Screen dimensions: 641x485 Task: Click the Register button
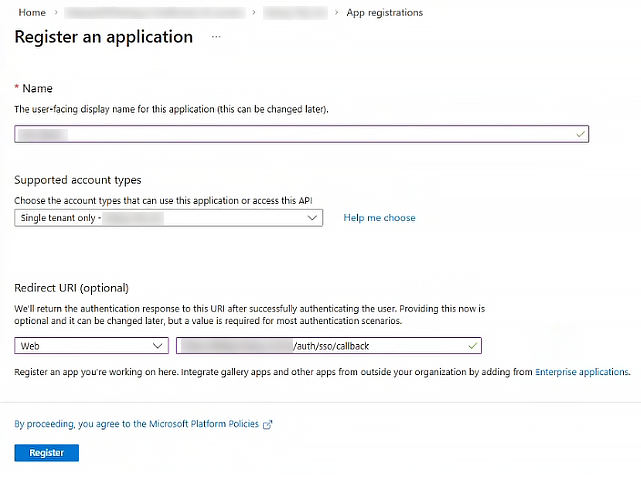click(47, 453)
